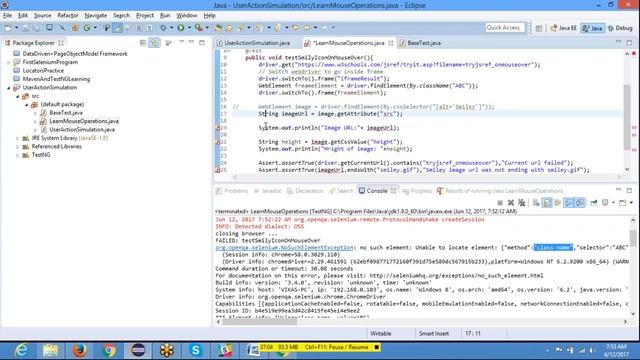
Task: Click the green Run button in toolbar
Action: point(180,28)
